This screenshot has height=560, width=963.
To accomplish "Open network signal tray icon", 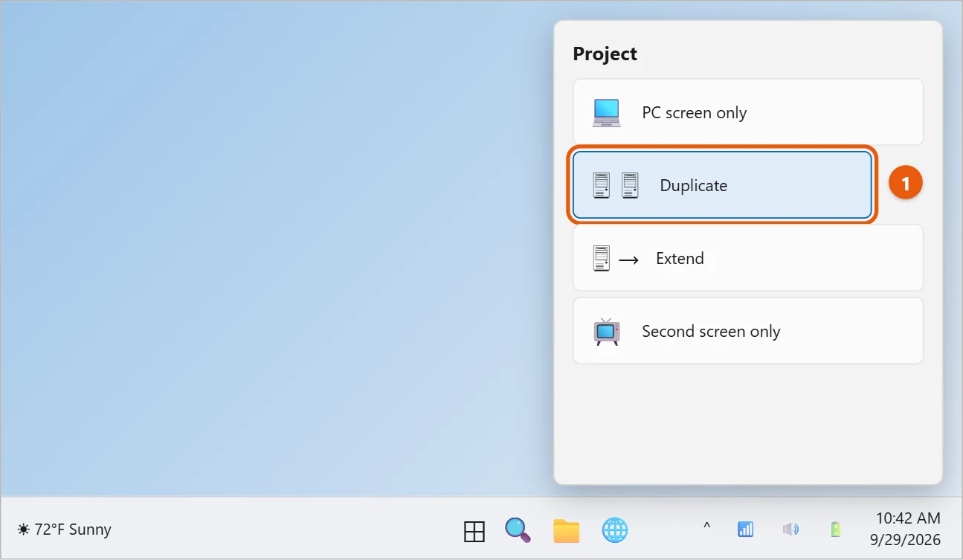I will 745,530.
